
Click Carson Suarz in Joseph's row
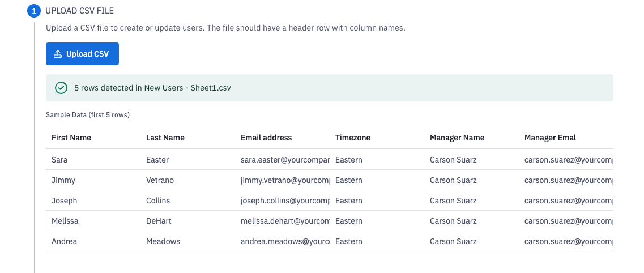point(454,201)
